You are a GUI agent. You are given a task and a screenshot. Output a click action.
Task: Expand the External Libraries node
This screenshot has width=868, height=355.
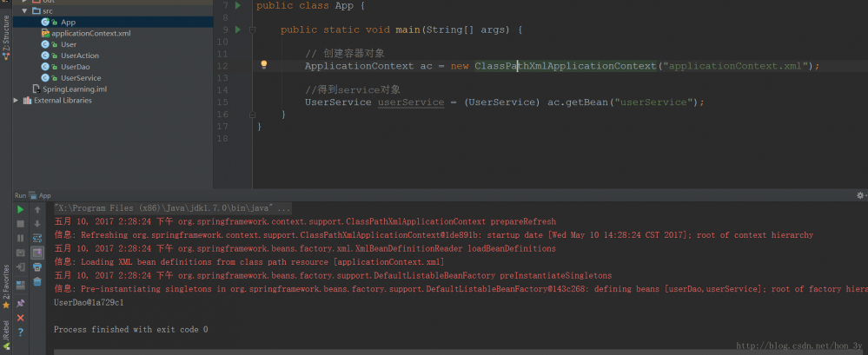[16, 101]
